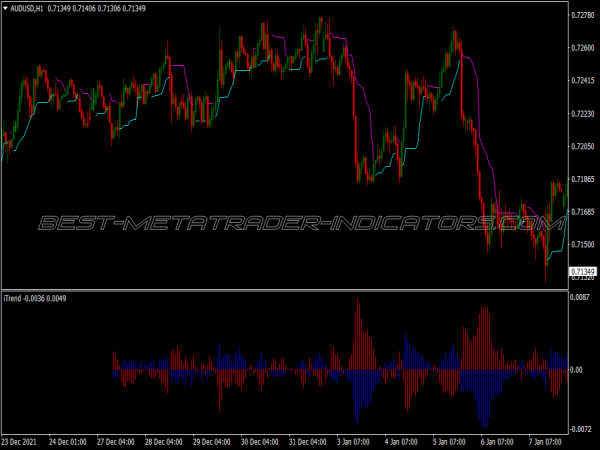Click the AUDUSD,H1 chart title
The height and width of the screenshot is (450, 600).
point(26,8)
